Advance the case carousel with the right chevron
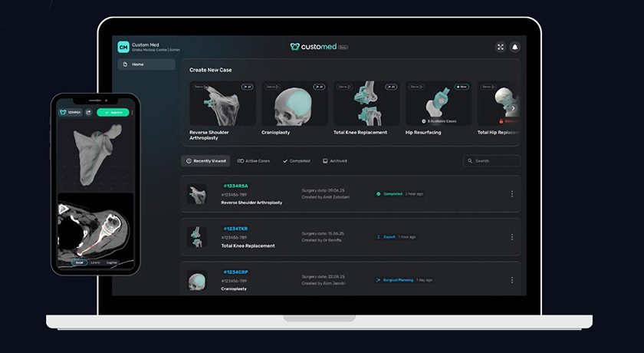 [514, 108]
